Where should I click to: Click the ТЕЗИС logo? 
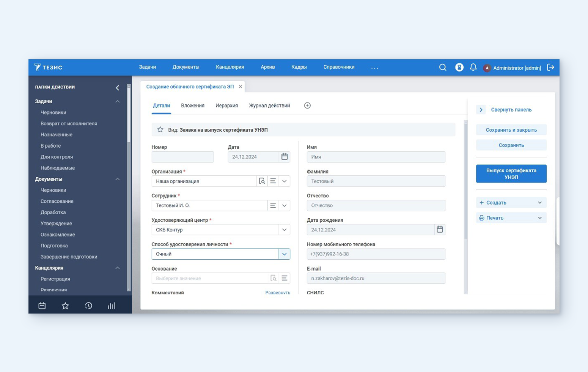pyautogui.click(x=48, y=67)
